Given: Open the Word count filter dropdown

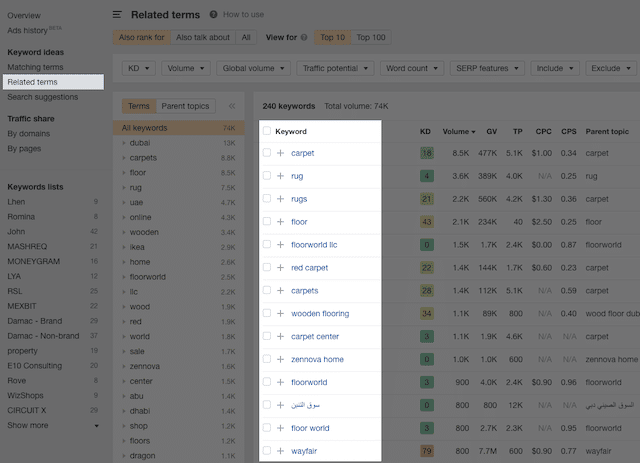Looking at the screenshot, I should pyautogui.click(x=412, y=68).
